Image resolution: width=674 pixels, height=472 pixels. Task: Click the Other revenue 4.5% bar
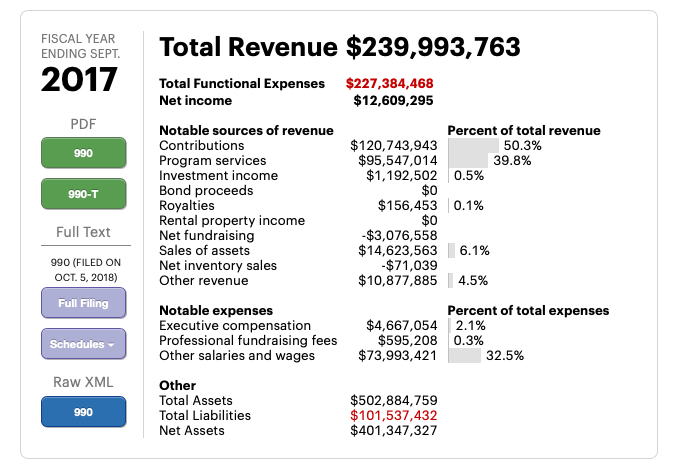coord(450,281)
